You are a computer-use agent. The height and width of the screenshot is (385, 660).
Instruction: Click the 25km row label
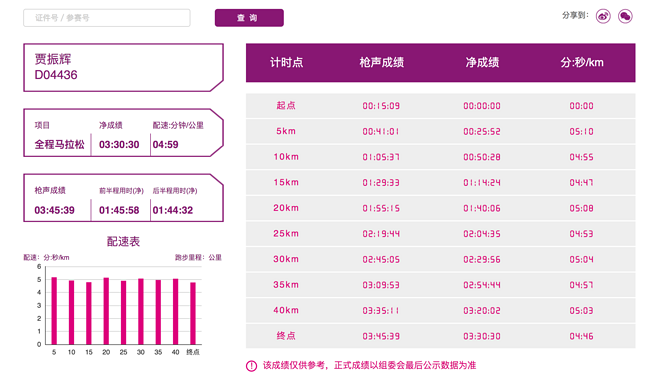pos(286,234)
